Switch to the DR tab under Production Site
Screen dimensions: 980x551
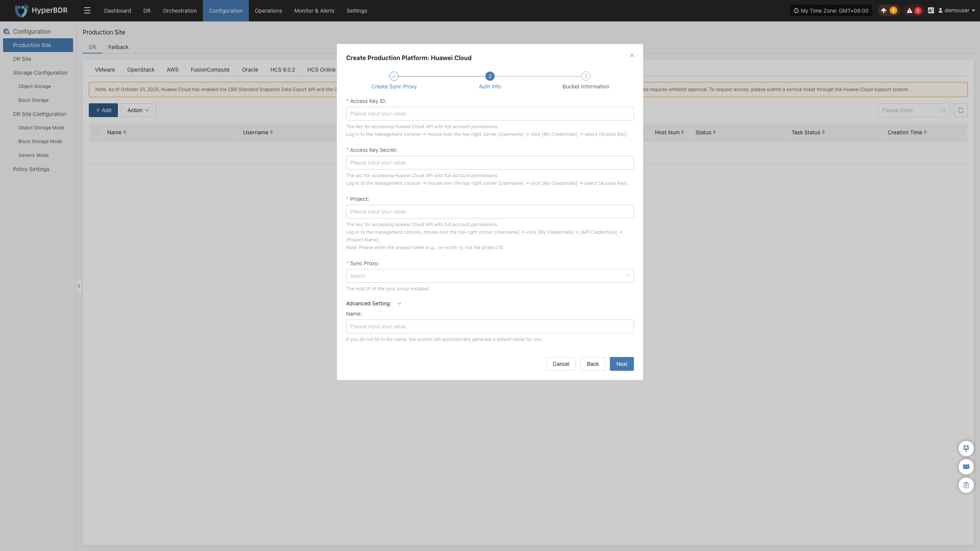pyautogui.click(x=93, y=47)
